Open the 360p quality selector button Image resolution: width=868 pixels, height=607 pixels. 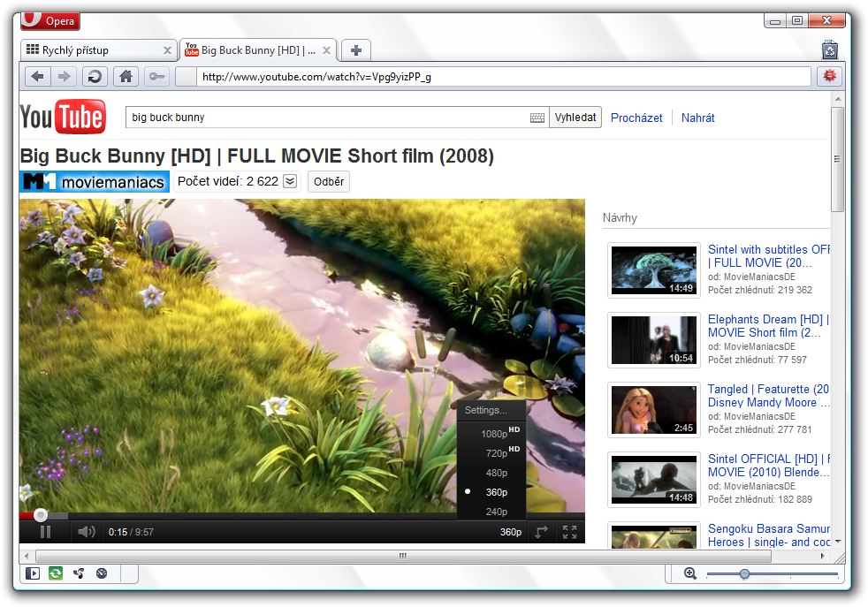coord(510,532)
